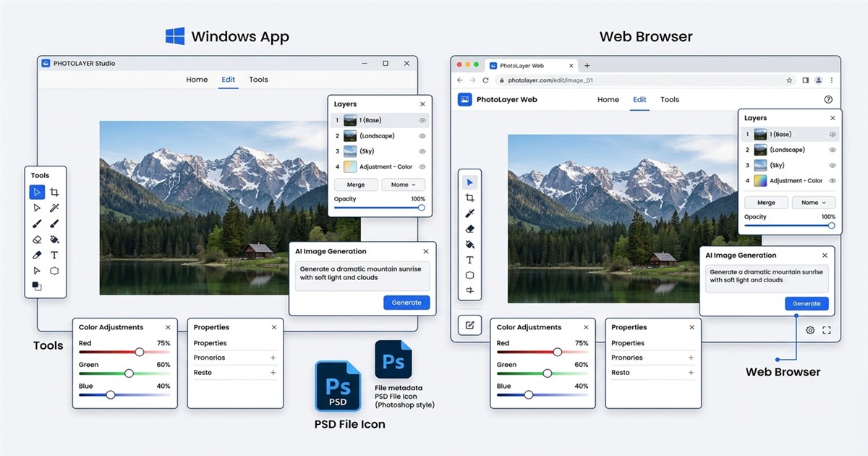Screen dimensions: 868x456
Task: Expand Pronerios row in Windows Properties panel
Action: pos(273,358)
